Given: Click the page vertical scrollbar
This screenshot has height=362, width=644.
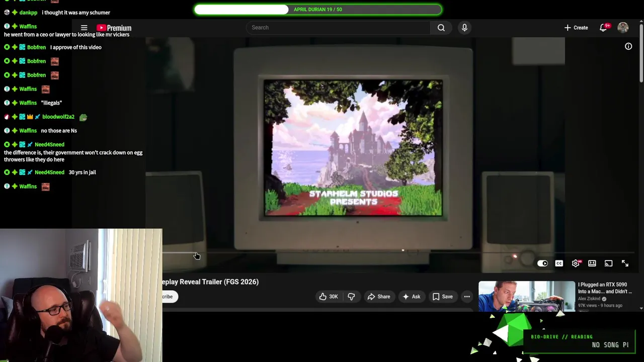Looking at the screenshot, I should [641, 53].
